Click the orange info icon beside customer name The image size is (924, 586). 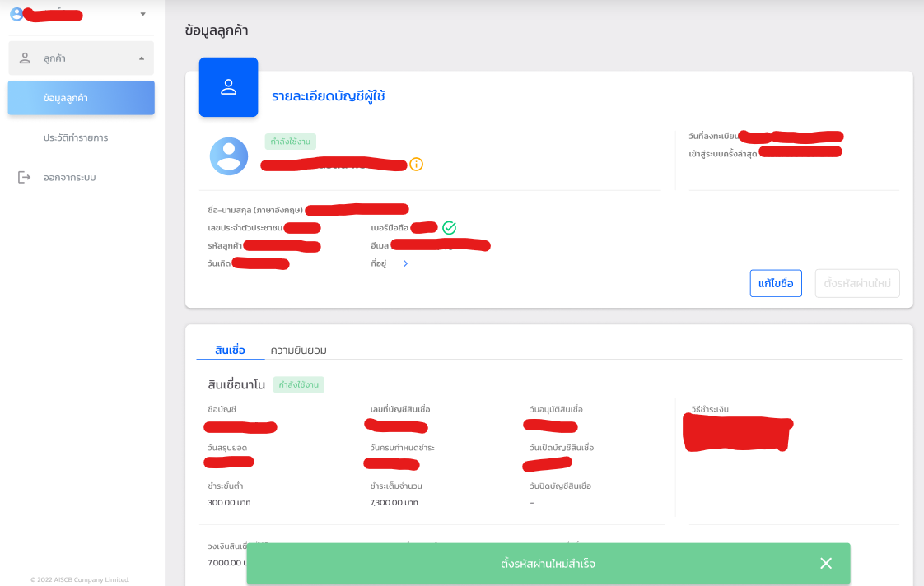click(416, 165)
